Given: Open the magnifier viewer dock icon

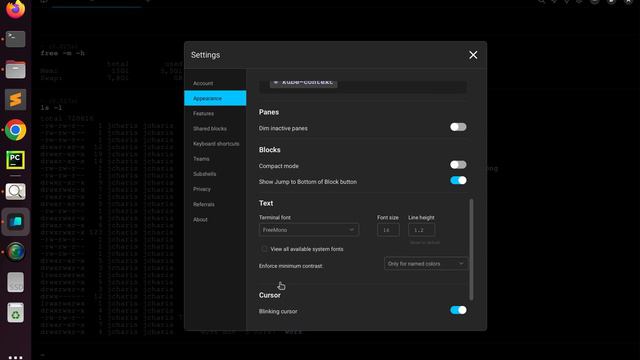Looking at the screenshot, I should tap(16, 191).
